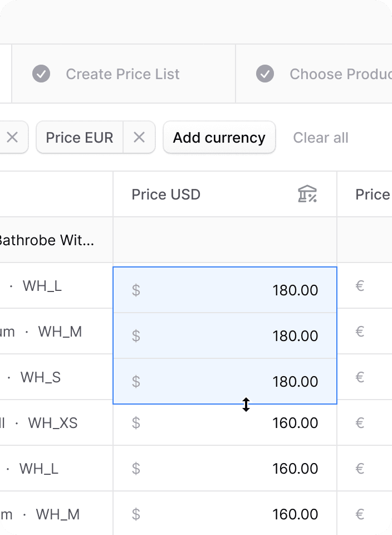Viewport: 392px width, 535px height.
Task: Click the selection fill handle at bottom edge
Action: tap(246, 405)
